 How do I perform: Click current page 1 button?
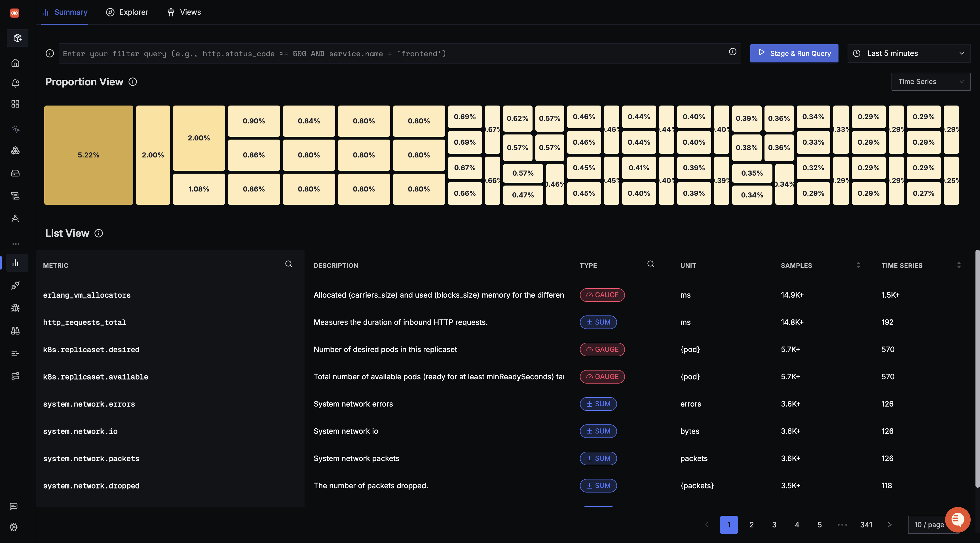[x=729, y=525]
